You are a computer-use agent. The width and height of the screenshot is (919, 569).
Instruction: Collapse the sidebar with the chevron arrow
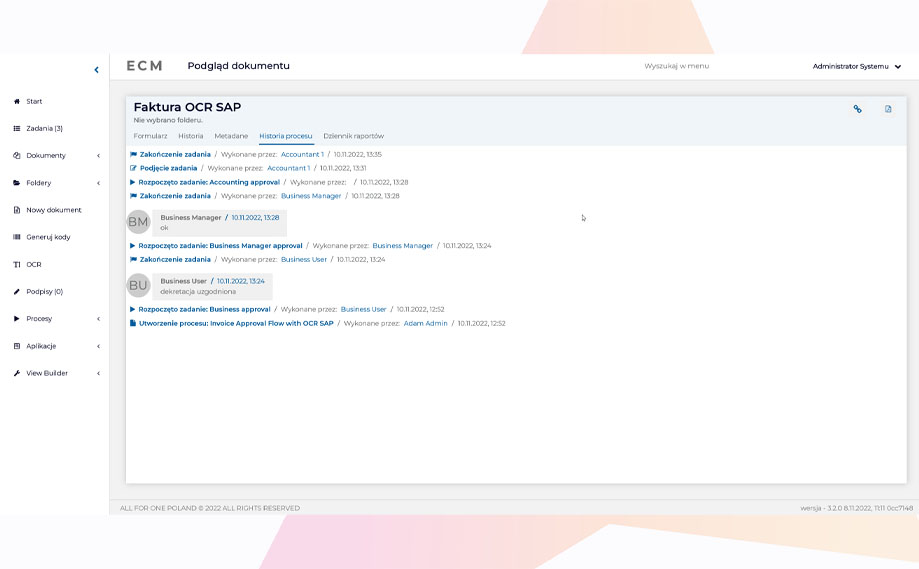(x=96, y=70)
